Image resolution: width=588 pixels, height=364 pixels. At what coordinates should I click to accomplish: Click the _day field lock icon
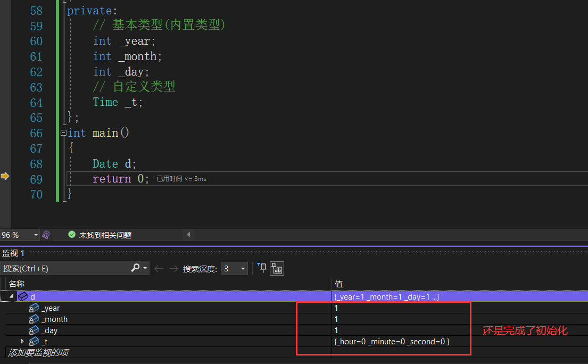(x=34, y=330)
